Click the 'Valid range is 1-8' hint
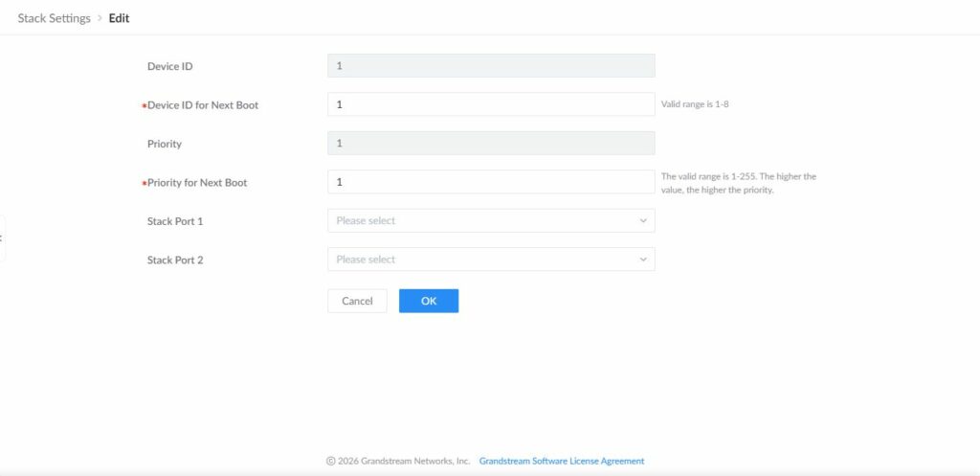980x476 pixels. click(695, 104)
